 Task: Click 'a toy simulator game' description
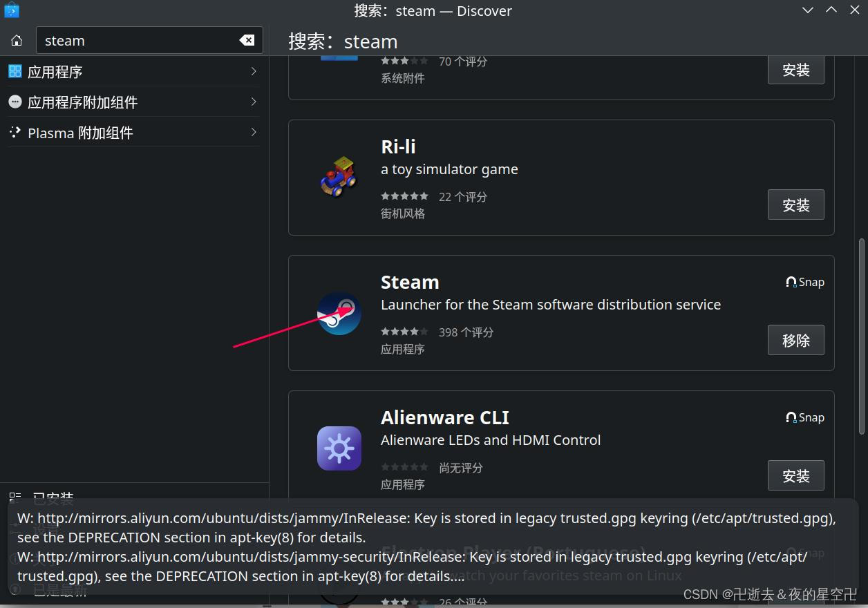(449, 169)
